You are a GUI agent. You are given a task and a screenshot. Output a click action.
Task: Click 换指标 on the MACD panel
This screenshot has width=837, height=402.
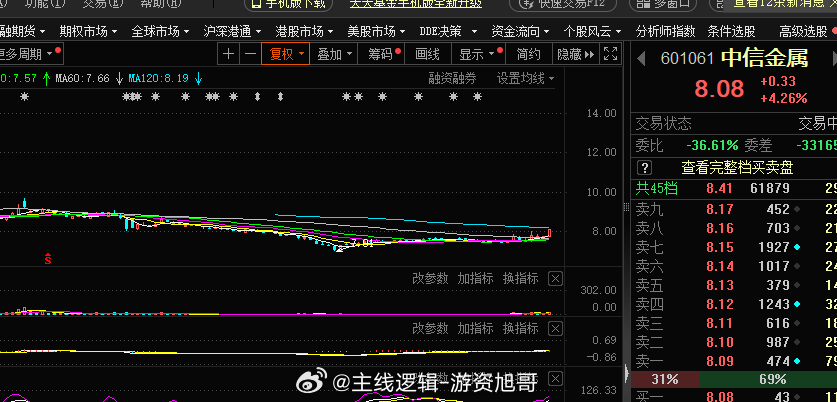[520, 328]
